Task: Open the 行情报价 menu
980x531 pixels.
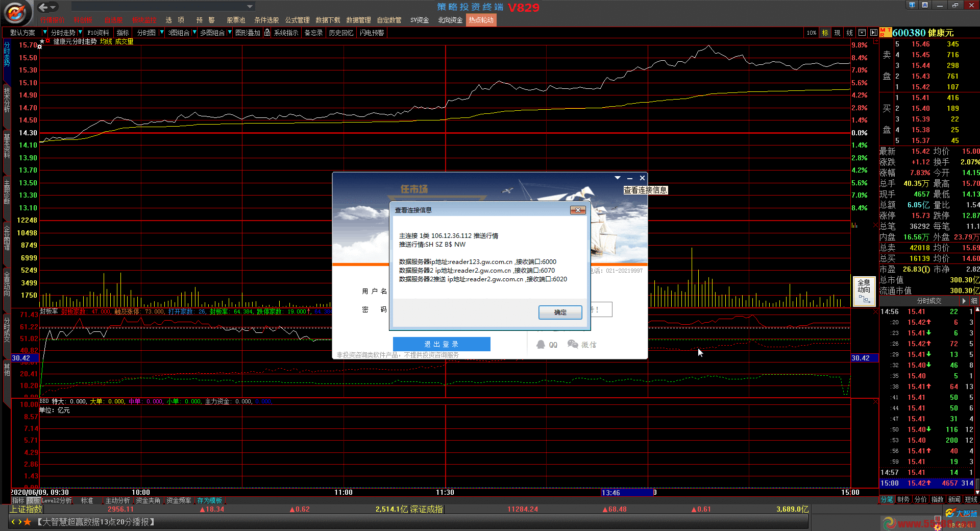Action: (53, 20)
